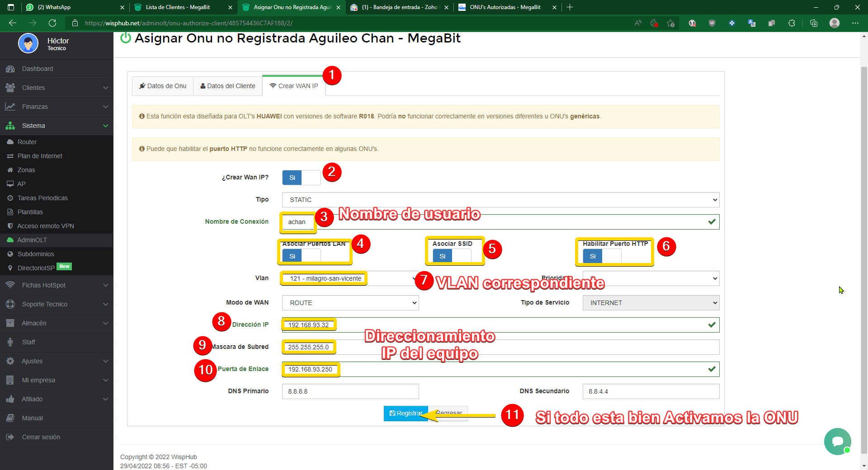The width and height of the screenshot is (868, 470).
Task: Click the DNS Secundario input field
Action: pyautogui.click(x=651, y=391)
